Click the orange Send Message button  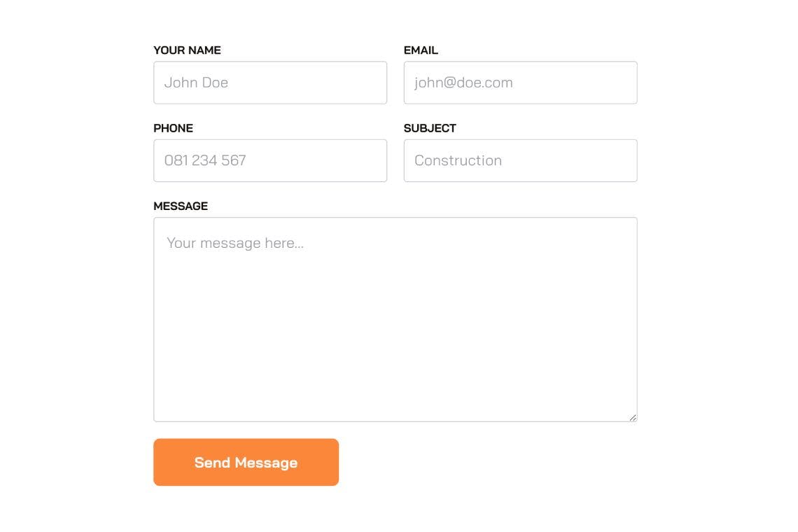click(246, 462)
